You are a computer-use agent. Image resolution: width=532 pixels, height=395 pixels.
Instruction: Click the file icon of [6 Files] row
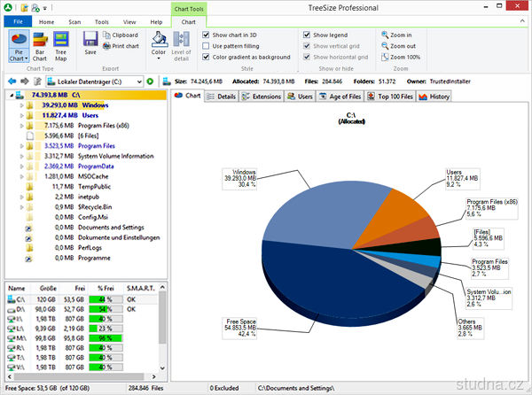(x=30, y=136)
